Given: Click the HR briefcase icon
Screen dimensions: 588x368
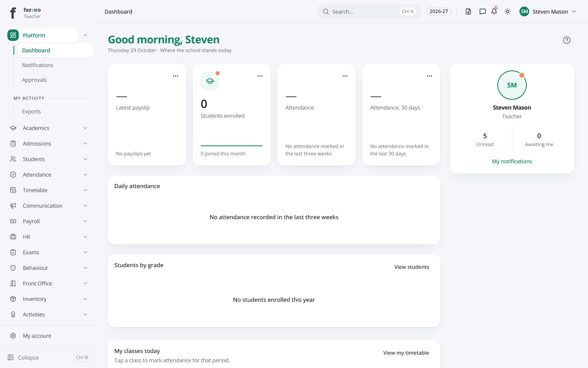Looking at the screenshot, I should click(13, 237).
